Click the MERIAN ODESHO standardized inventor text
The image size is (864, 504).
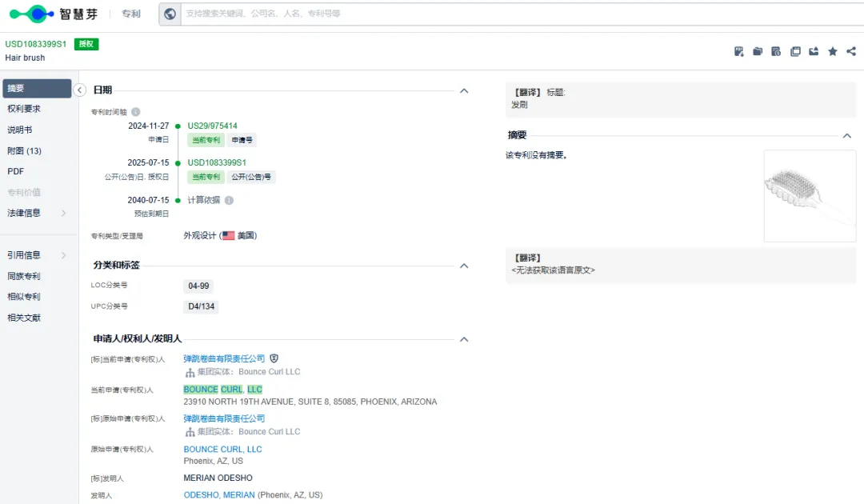[218, 478]
